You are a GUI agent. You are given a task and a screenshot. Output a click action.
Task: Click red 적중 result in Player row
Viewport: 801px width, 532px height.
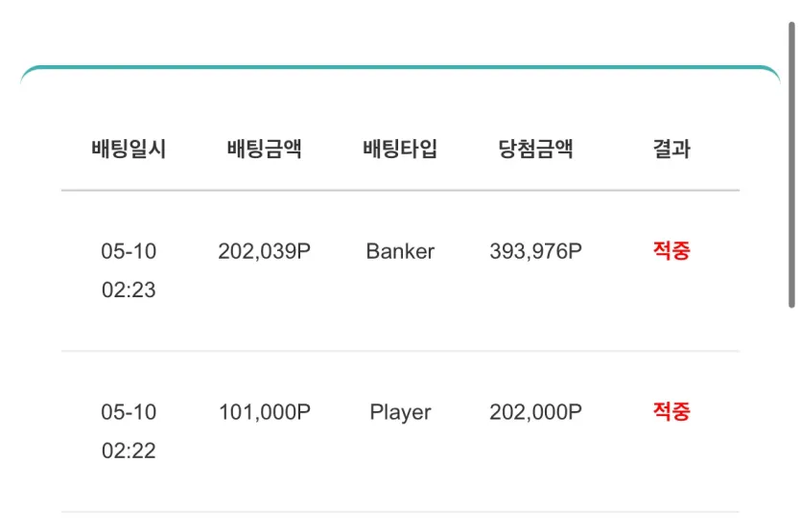(x=671, y=411)
